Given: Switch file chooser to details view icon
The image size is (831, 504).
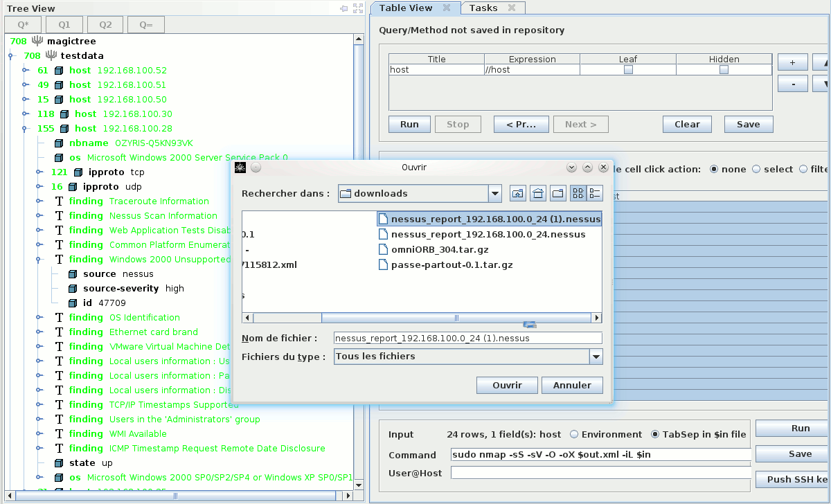Looking at the screenshot, I should click(595, 194).
